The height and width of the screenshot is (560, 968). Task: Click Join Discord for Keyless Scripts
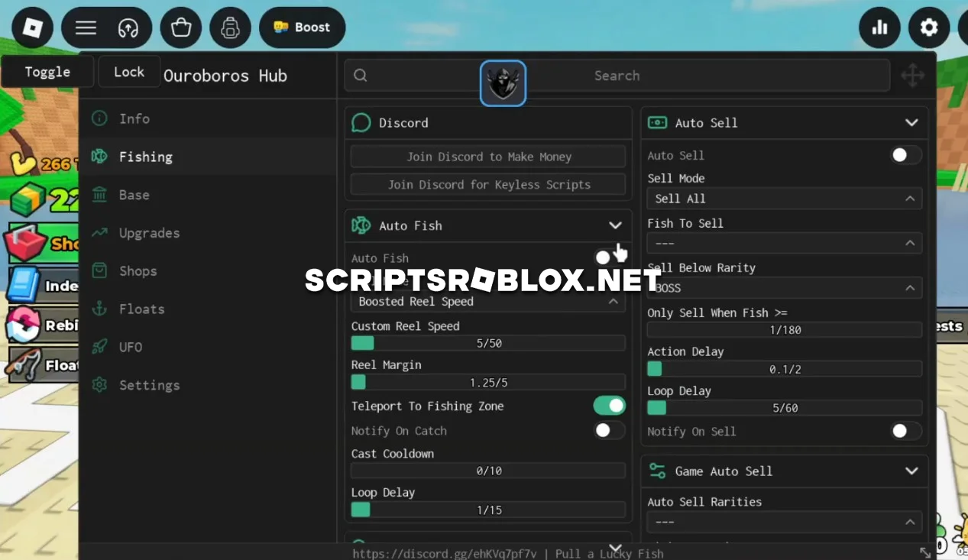pyautogui.click(x=488, y=184)
